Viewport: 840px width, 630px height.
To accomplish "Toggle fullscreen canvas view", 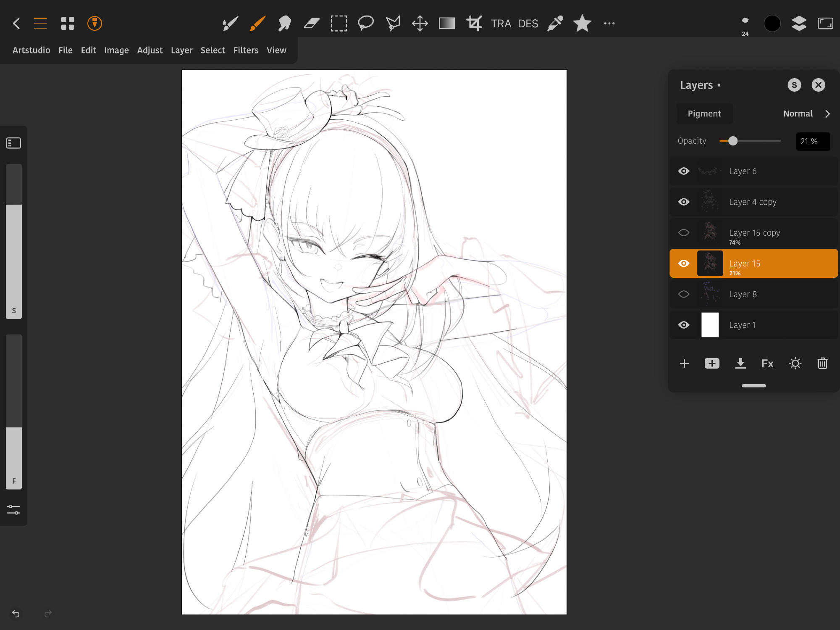I will click(825, 24).
